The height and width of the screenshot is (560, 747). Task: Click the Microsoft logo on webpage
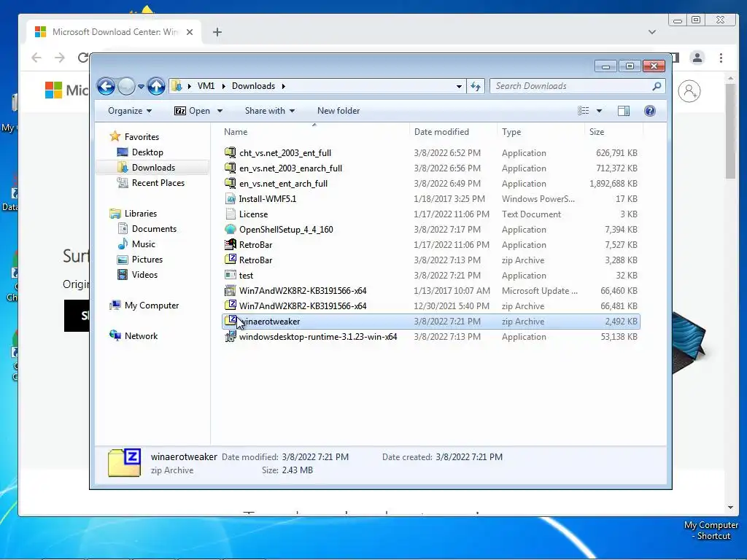click(53, 90)
